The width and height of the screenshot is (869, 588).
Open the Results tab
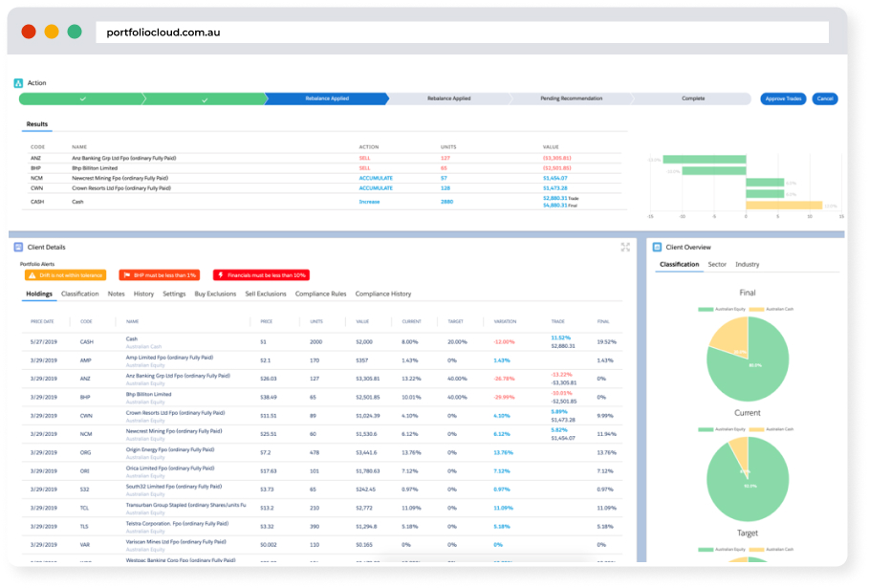click(x=37, y=124)
